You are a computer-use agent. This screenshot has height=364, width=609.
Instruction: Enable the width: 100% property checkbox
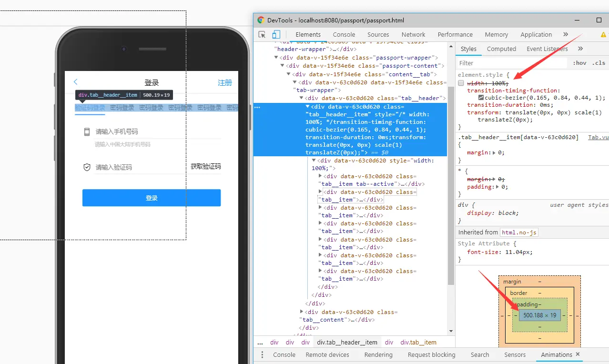461,83
